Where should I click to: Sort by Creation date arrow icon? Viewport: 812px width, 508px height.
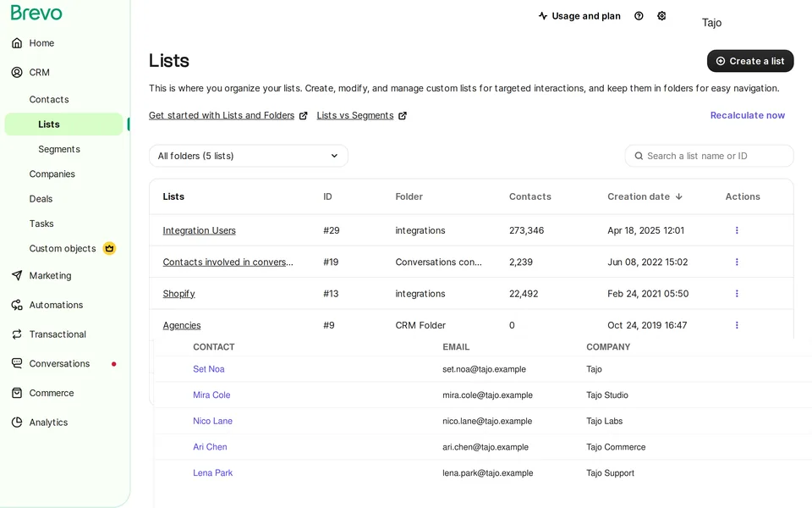pos(679,196)
